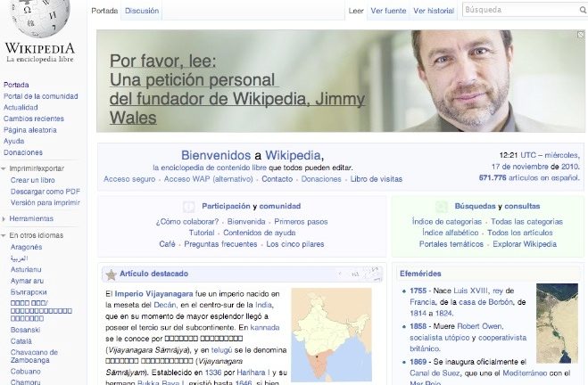The width and height of the screenshot is (588, 385).
Task: Open Libro de visitas
Action: (x=377, y=179)
